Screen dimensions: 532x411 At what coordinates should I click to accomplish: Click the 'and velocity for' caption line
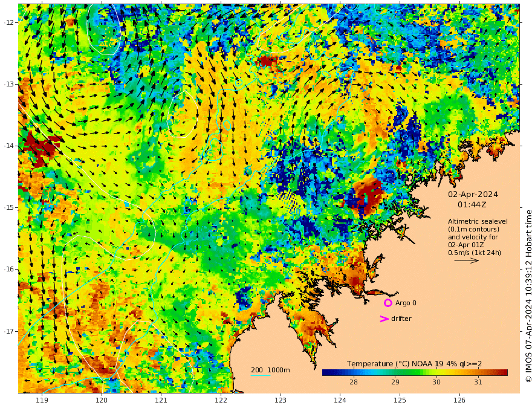tap(473, 237)
